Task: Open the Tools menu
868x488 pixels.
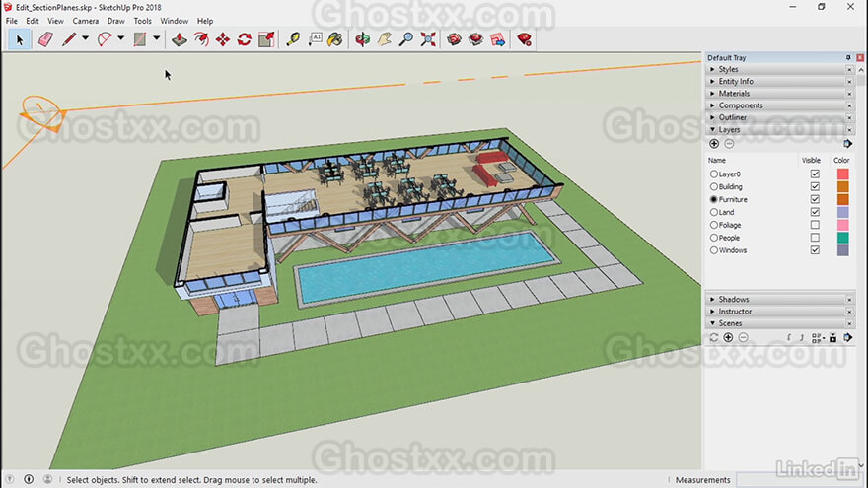Action: (x=142, y=21)
